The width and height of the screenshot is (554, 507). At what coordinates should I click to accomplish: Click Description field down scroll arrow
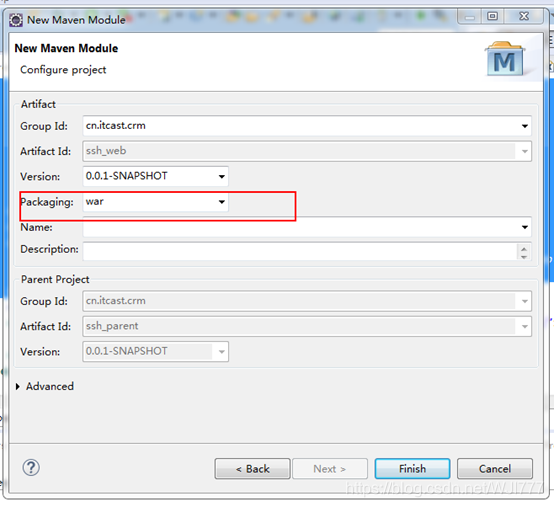[x=524, y=257]
